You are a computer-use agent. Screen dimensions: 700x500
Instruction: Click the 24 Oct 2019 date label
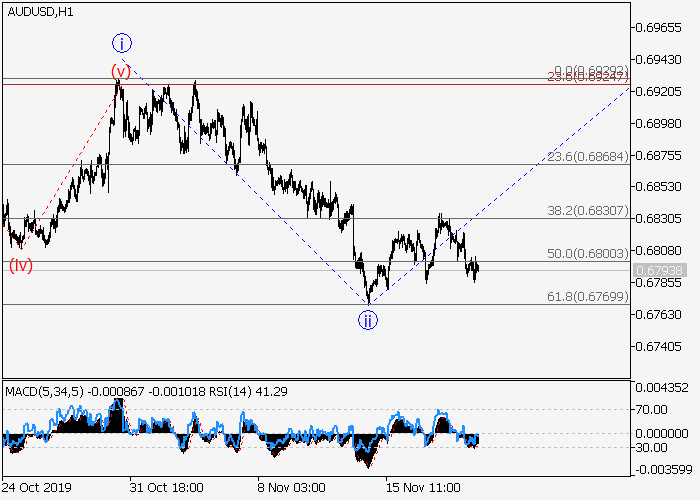click(x=36, y=487)
